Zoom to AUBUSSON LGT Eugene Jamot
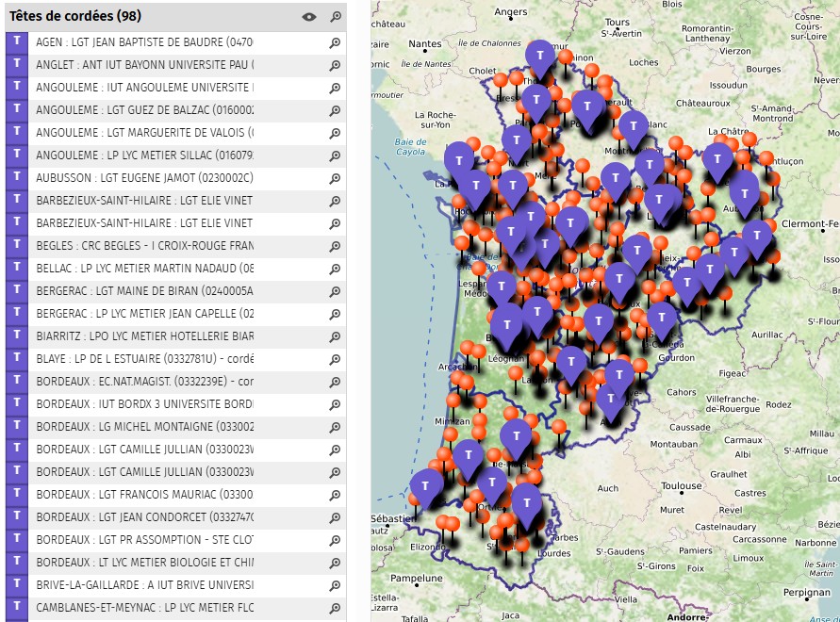The image size is (840, 622). click(335, 179)
